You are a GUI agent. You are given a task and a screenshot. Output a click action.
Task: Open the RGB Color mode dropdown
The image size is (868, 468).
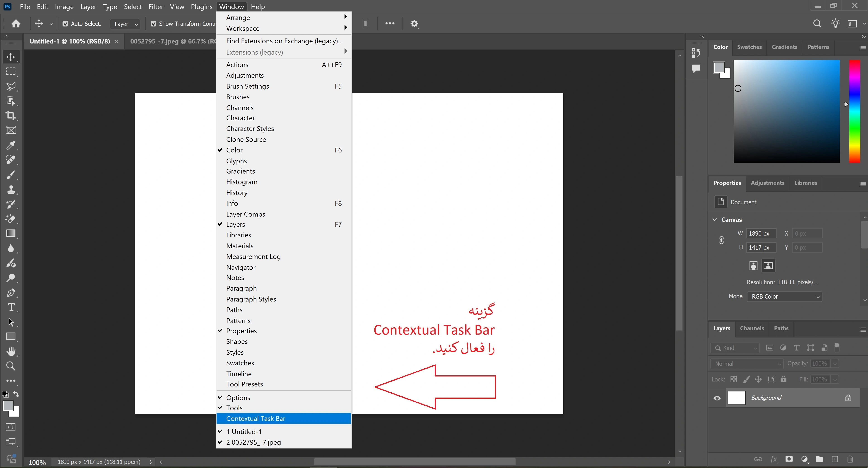(x=784, y=297)
